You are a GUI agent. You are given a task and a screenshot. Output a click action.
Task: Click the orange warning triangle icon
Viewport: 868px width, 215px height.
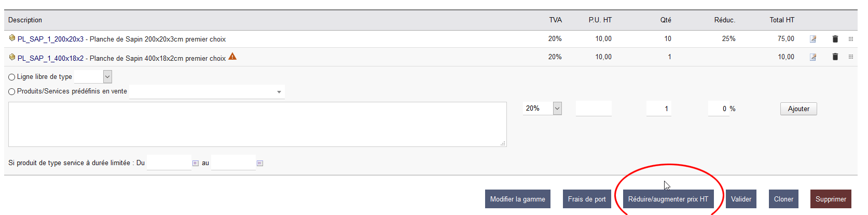pos(232,57)
